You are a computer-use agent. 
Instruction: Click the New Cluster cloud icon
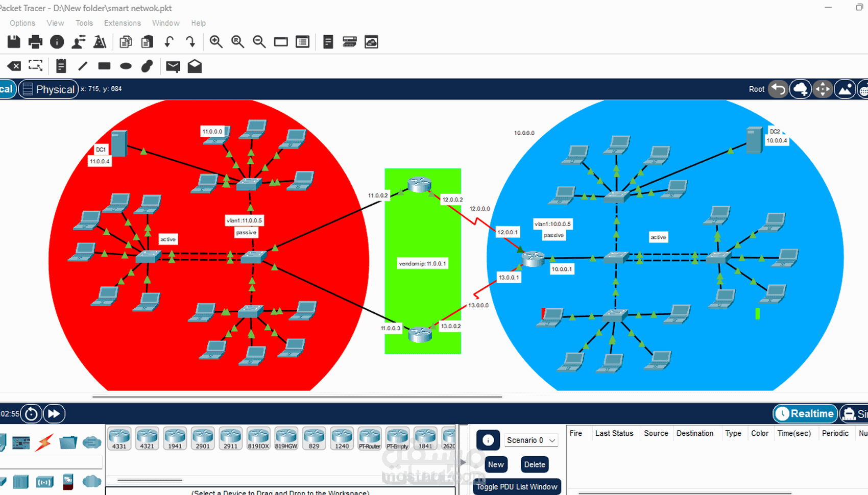(800, 89)
